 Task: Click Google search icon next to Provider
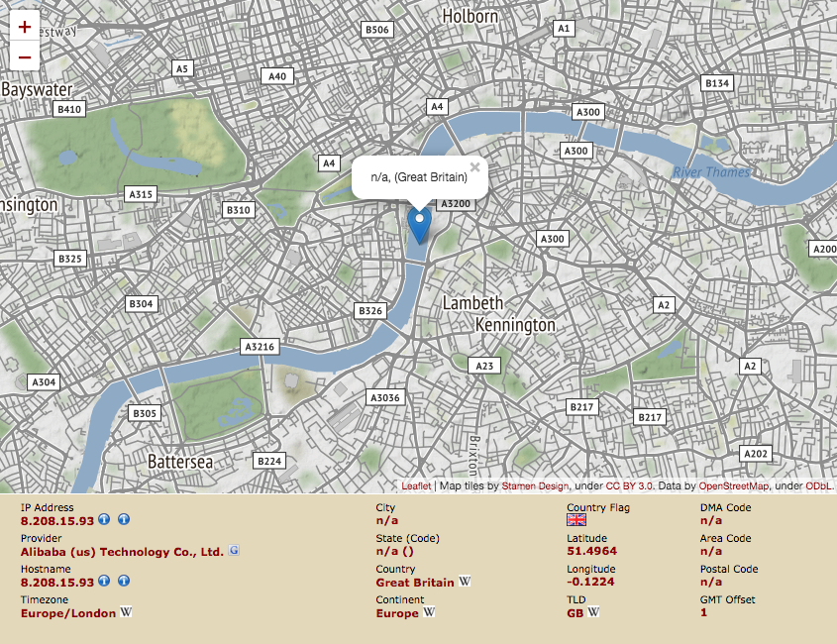(234, 550)
